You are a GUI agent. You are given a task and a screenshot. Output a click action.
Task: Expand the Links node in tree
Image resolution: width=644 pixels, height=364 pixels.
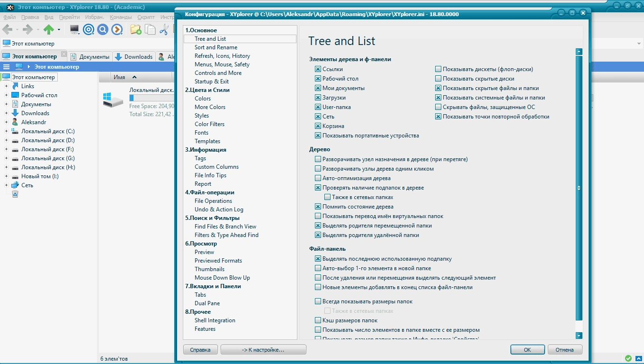coord(6,86)
